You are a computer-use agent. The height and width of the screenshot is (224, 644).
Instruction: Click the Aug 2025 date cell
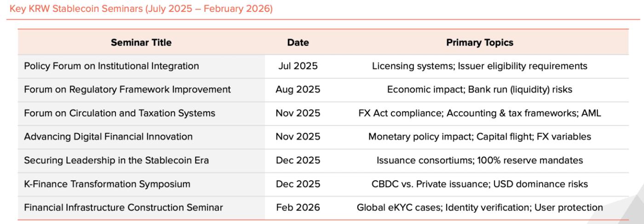298,90
